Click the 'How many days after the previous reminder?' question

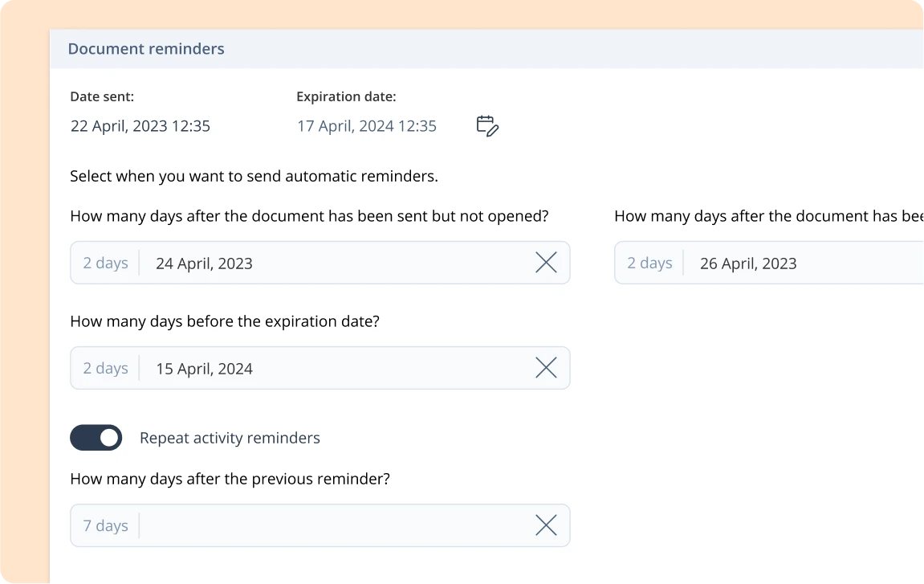(230, 479)
